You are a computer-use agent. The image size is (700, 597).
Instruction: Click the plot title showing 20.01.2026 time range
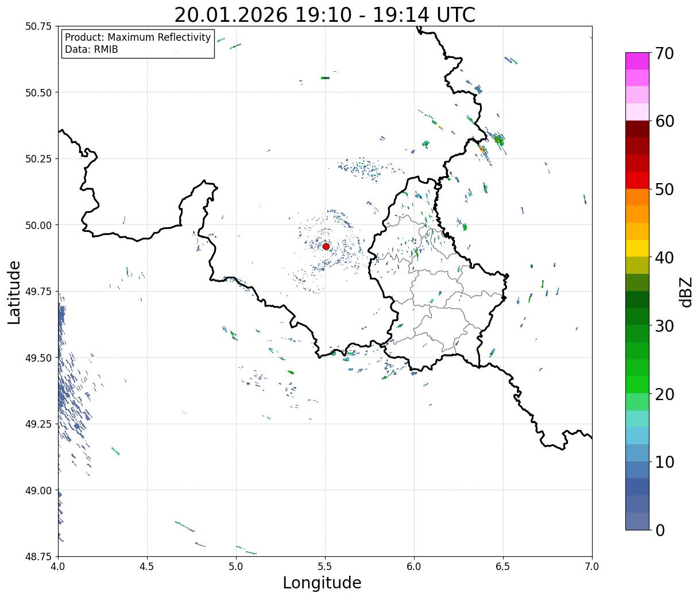click(325, 14)
